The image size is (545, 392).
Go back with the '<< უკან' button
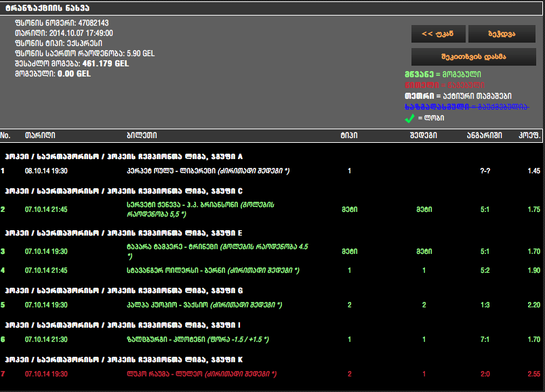[x=438, y=34]
